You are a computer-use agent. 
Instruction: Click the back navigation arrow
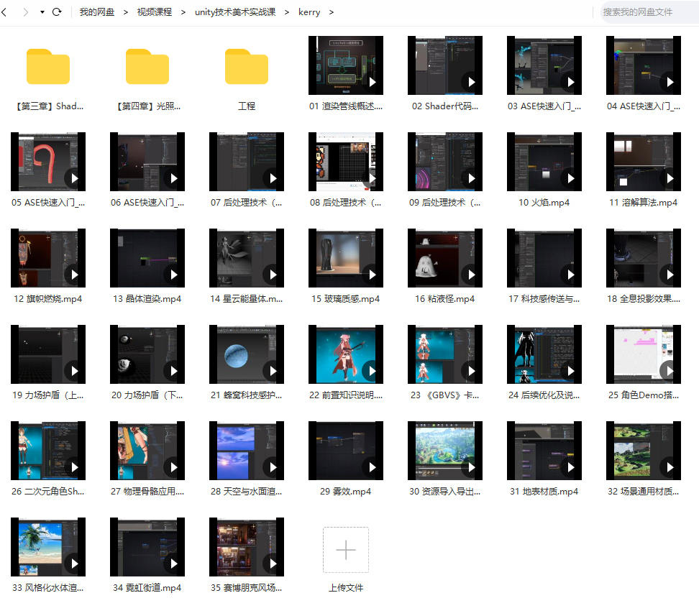click(x=6, y=12)
